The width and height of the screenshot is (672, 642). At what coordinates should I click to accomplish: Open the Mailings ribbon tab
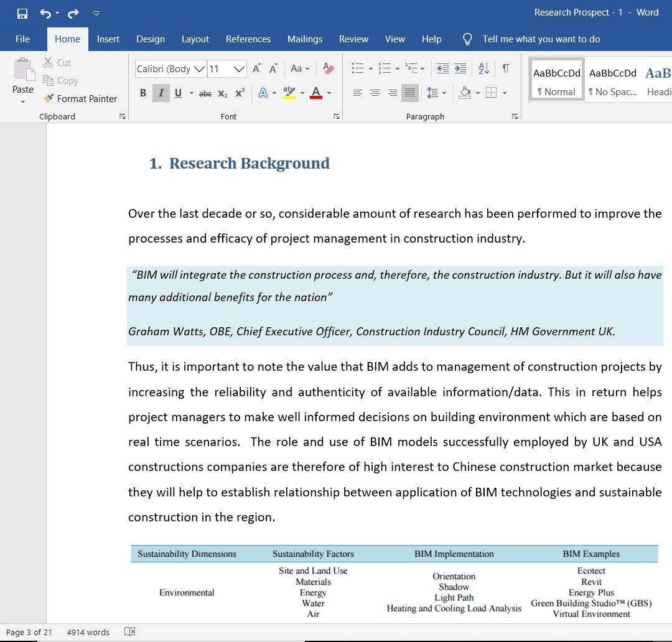point(305,39)
